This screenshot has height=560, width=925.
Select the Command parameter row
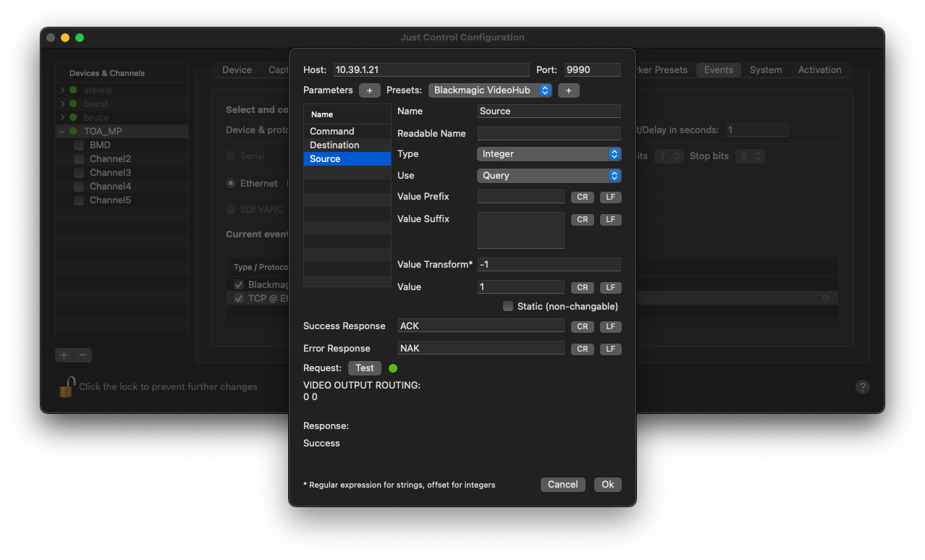[347, 132]
